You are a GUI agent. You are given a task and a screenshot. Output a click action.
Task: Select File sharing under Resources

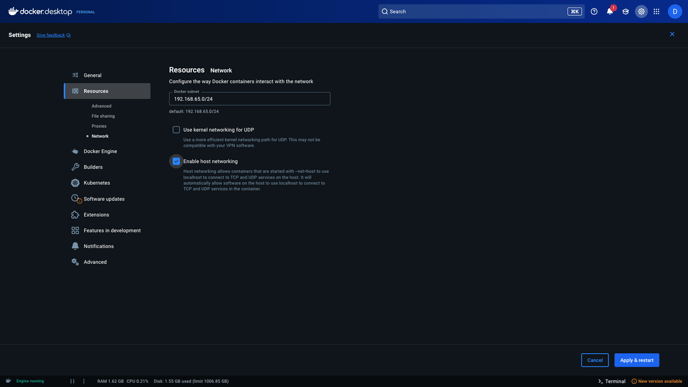pyautogui.click(x=103, y=116)
